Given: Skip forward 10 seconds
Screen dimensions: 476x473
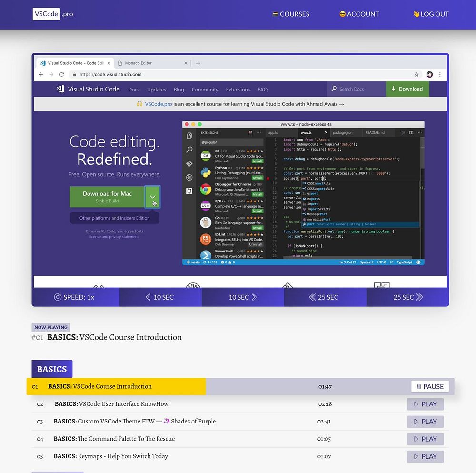Looking at the screenshot, I should 243,297.
